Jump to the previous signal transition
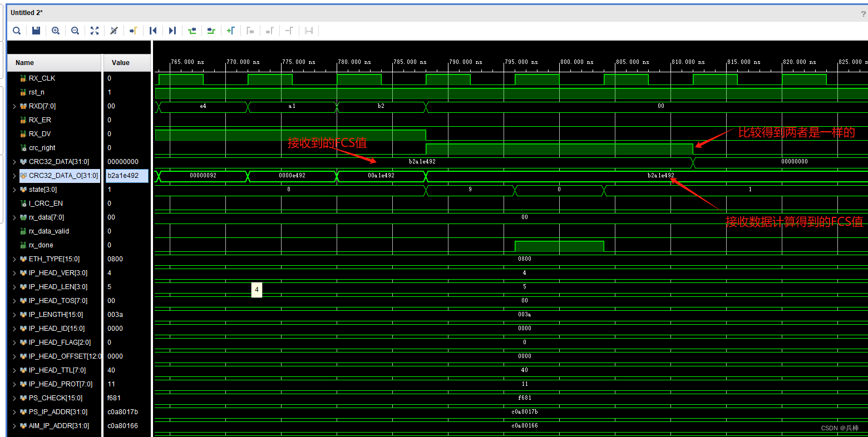Image resolution: width=868 pixels, height=437 pixels. [x=192, y=31]
